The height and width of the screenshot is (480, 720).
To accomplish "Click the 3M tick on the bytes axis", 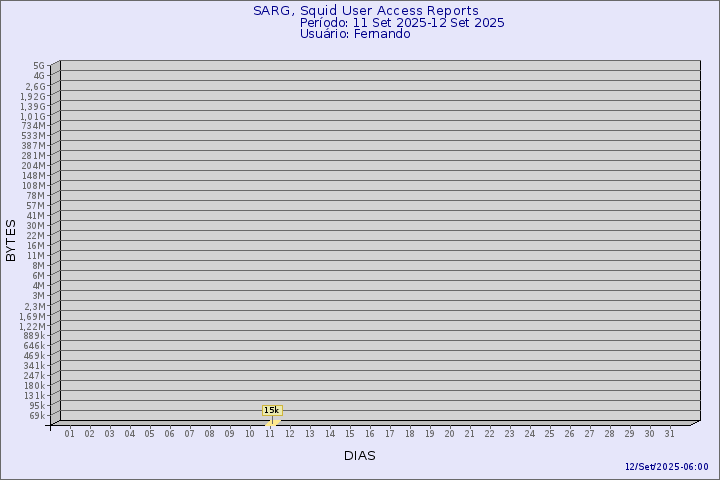I will 38,295.
